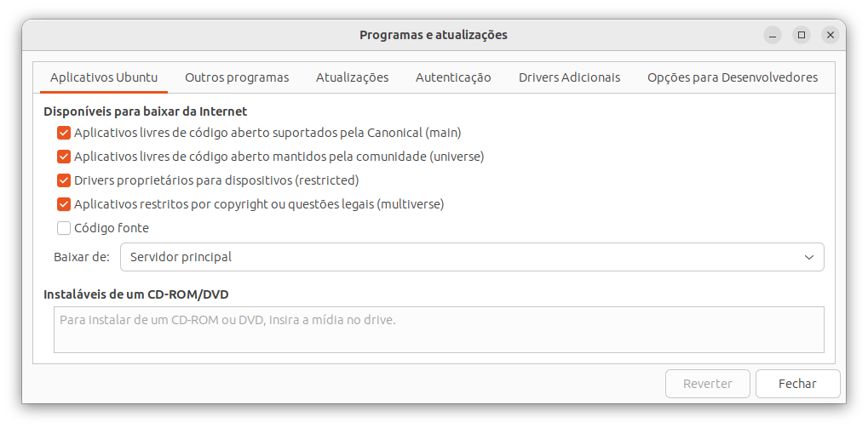Image resolution: width=868 pixels, height=428 pixels.
Task: Open the Servidor principal dropdown
Action: [472, 257]
